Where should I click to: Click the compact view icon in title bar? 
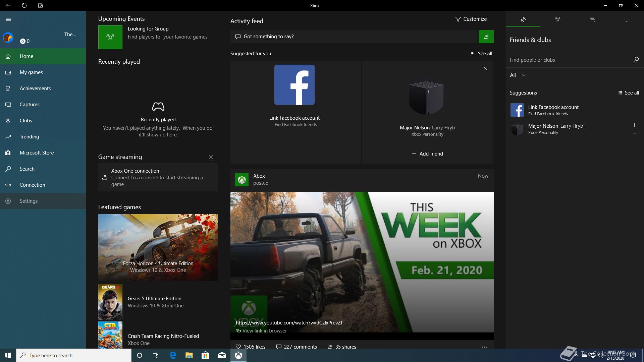click(40, 5)
